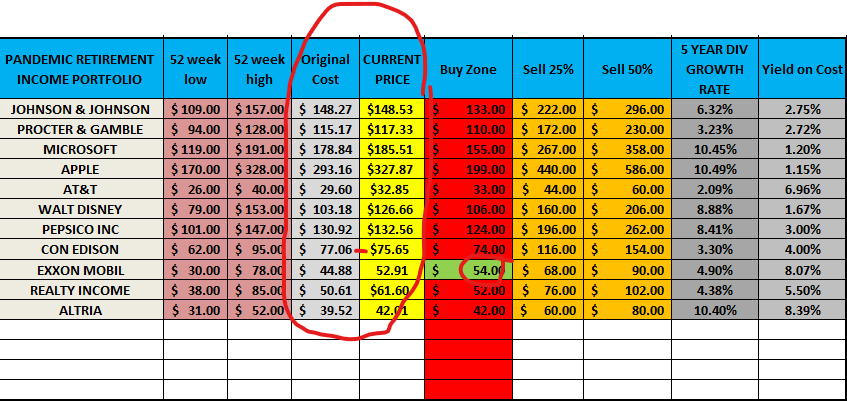Screen dimensions: 847x401
Task: Click the '52 week high' column header
Action: [x=260, y=69]
